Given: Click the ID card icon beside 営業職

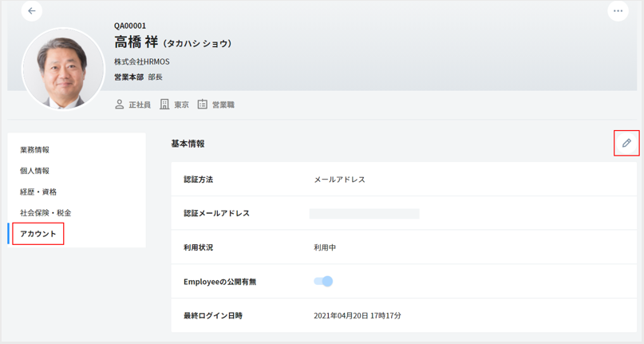Looking at the screenshot, I should pyautogui.click(x=202, y=105).
